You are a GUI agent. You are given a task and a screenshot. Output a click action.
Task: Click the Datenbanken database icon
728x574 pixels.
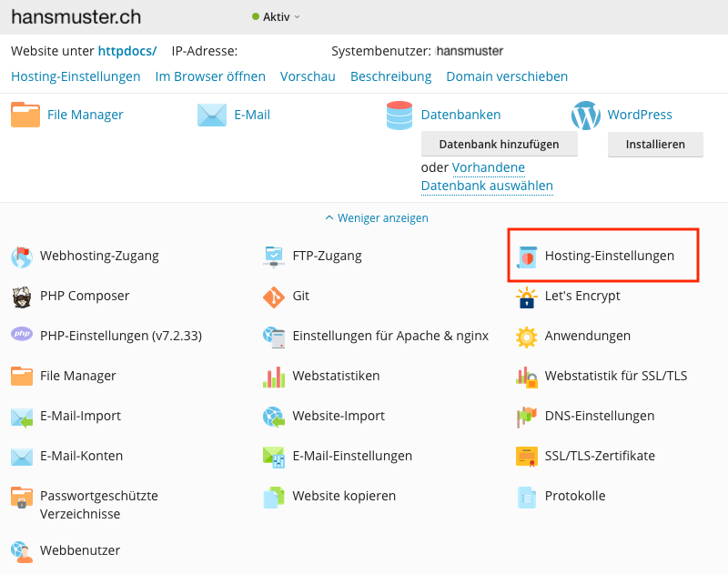point(399,116)
